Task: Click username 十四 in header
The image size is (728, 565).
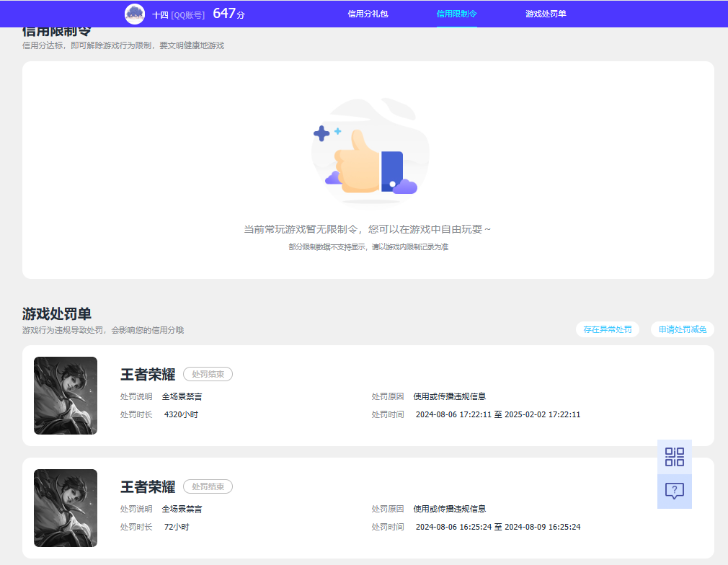Action: click(160, 15)
